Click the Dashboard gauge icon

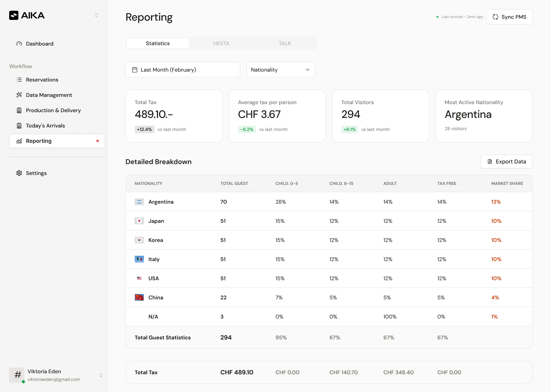[19, 44]
